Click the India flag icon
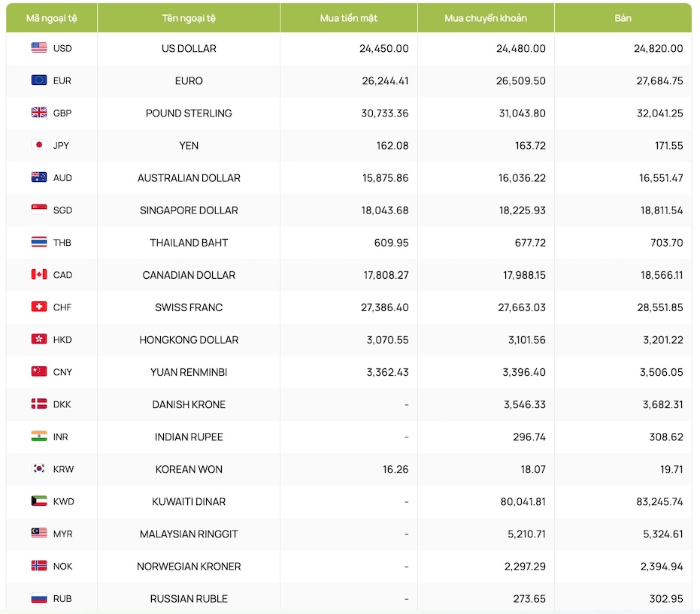Image resolution: width=700 pixels, height=614 pixels. [x=39, y=437]
